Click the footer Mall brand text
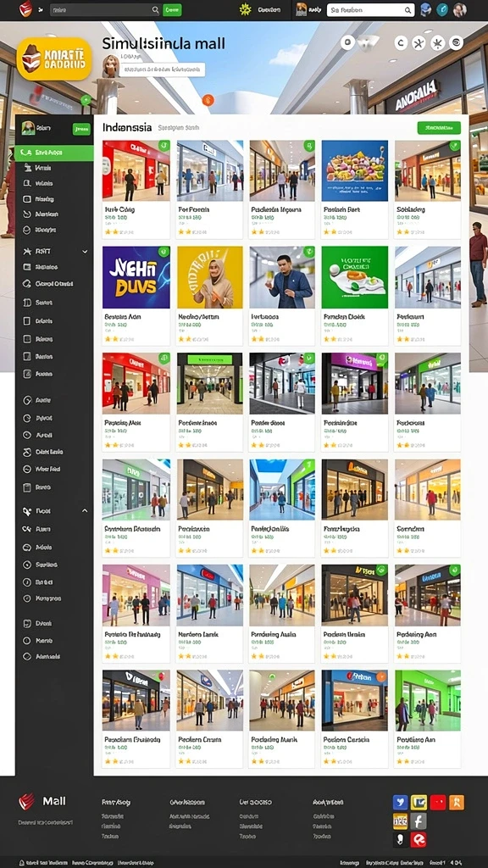The width and height of the screenshot is (488, 868). click(x=54, y=801)
